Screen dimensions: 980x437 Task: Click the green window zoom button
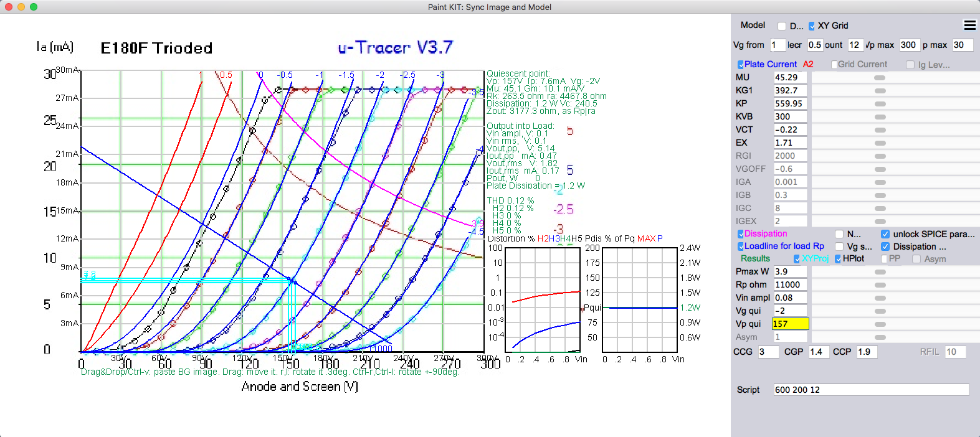[34, 7]
